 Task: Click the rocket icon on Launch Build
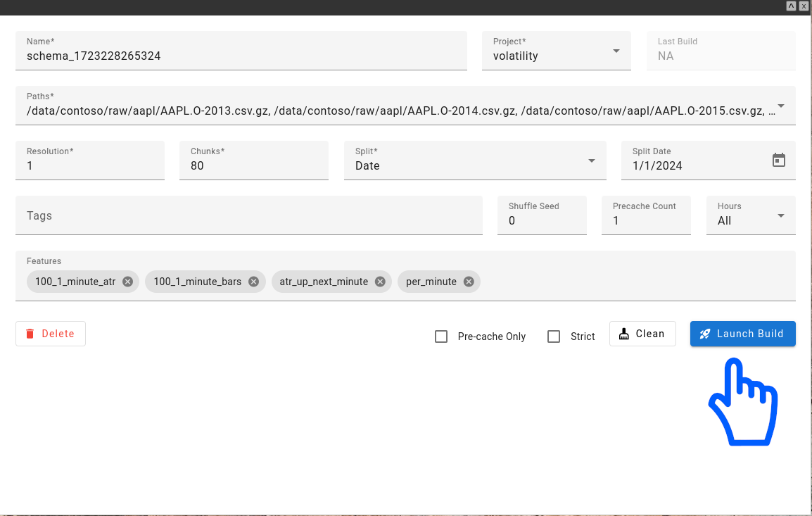(x=705, y=334)
